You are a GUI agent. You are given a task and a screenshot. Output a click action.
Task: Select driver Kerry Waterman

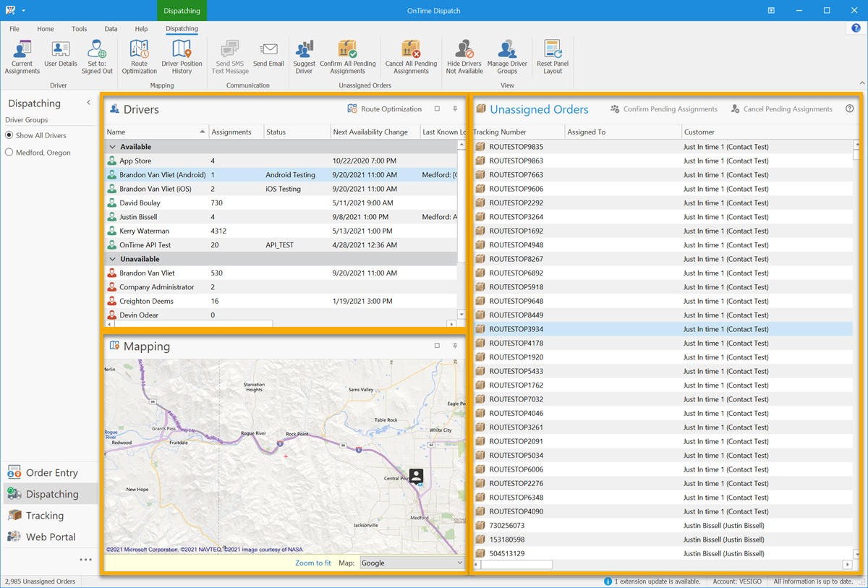[x=281, y=231]
